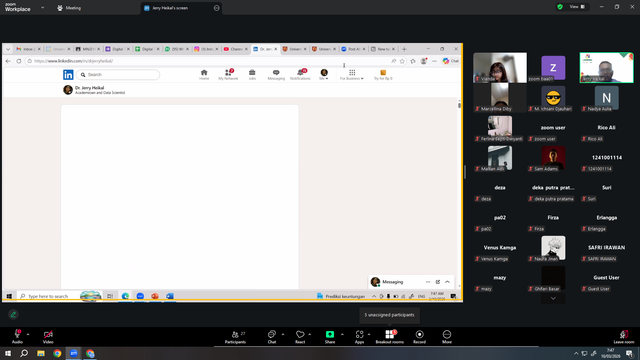Click the browser back arrow
Viewport: 640px width, 360px height.
click(8, 61)
